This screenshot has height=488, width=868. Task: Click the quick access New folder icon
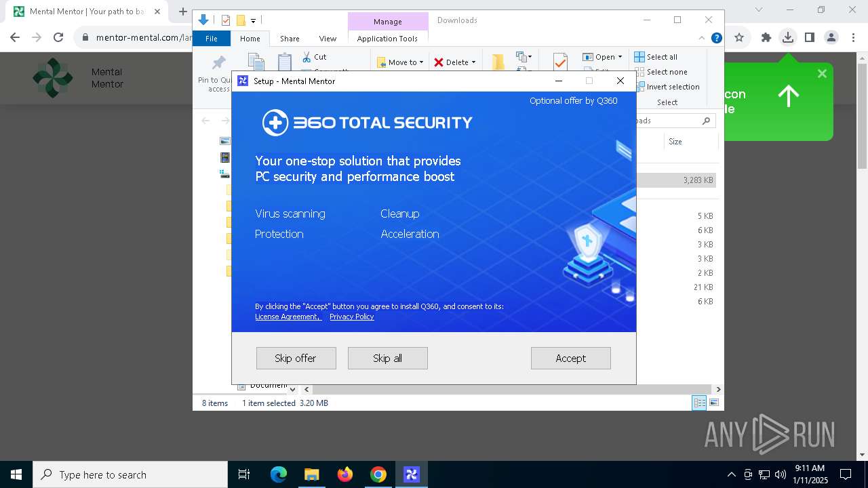click(x=240, y=20)
